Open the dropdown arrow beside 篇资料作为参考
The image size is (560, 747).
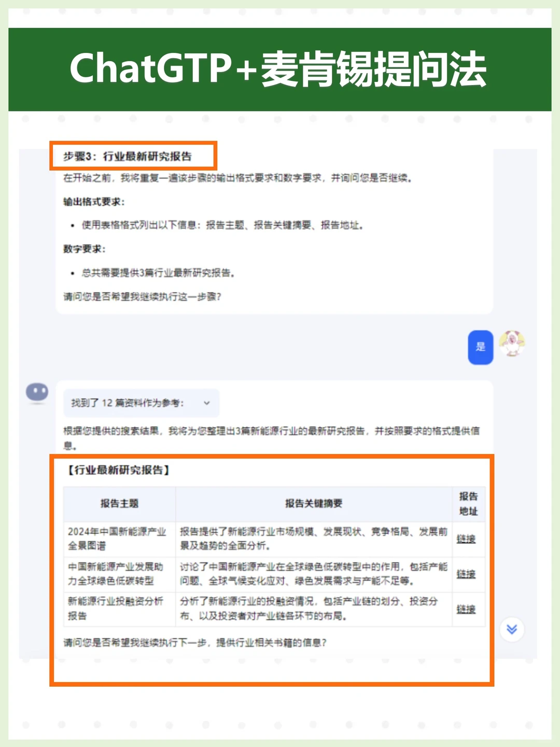click(x=207, y=403)
